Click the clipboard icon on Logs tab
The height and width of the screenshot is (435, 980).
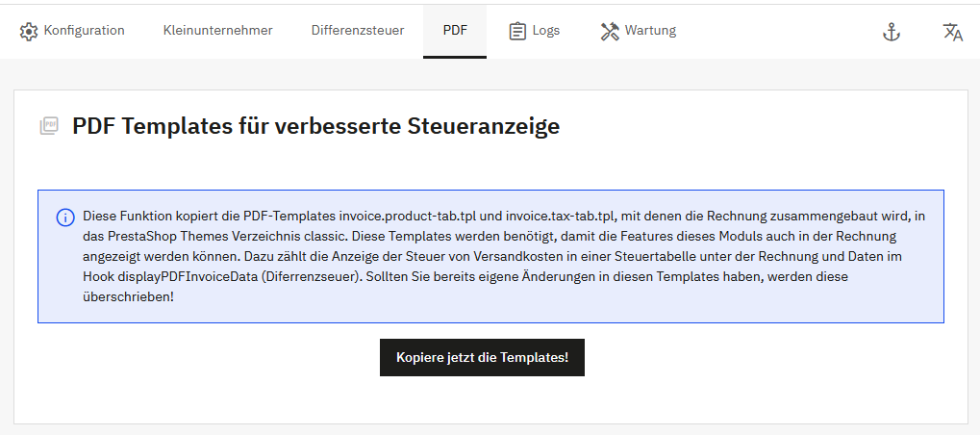(x=517, y=31)
